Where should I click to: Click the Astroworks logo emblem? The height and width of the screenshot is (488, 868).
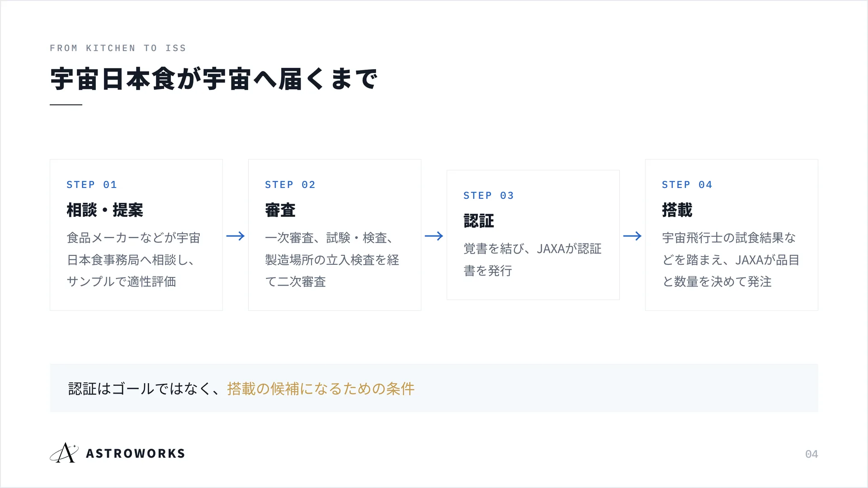click(x=64, y=453)
